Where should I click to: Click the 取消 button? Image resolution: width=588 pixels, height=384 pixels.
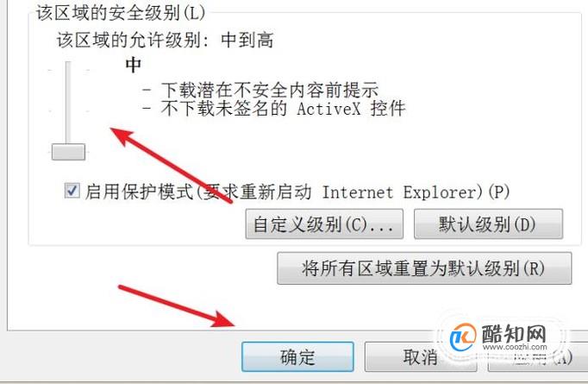tap(420, 356)
